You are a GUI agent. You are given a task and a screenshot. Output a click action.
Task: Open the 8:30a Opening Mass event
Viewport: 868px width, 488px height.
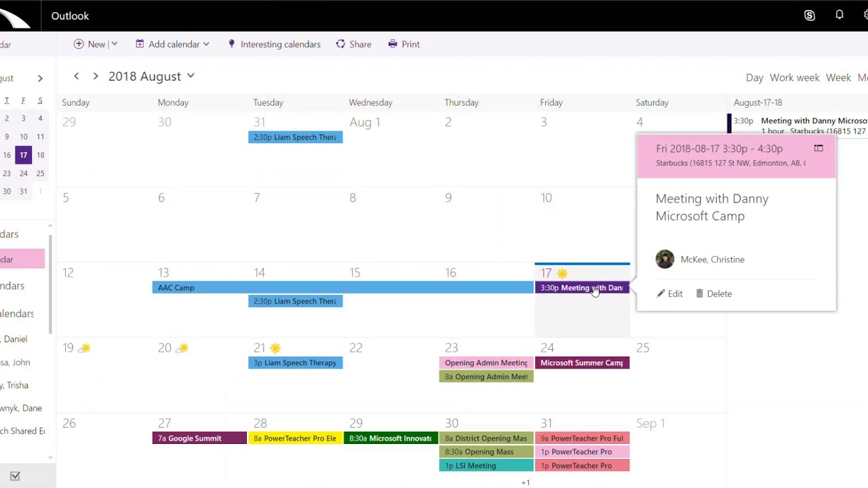486,452
